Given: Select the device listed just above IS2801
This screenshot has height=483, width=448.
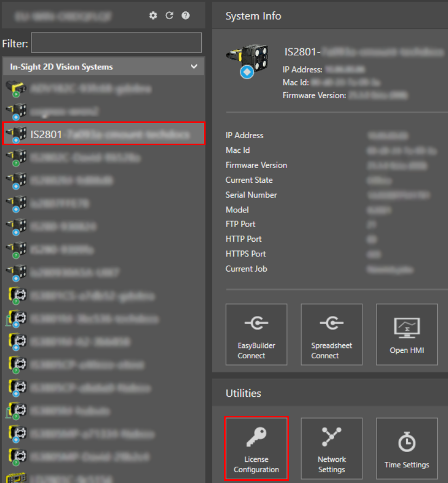Looking at the screenshot, I should coord(103,111).
